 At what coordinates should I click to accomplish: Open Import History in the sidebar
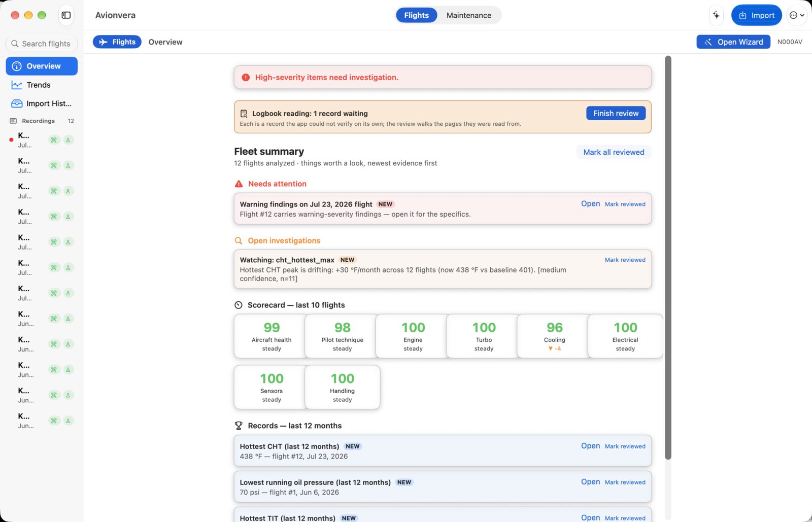[x=42, y=103]
